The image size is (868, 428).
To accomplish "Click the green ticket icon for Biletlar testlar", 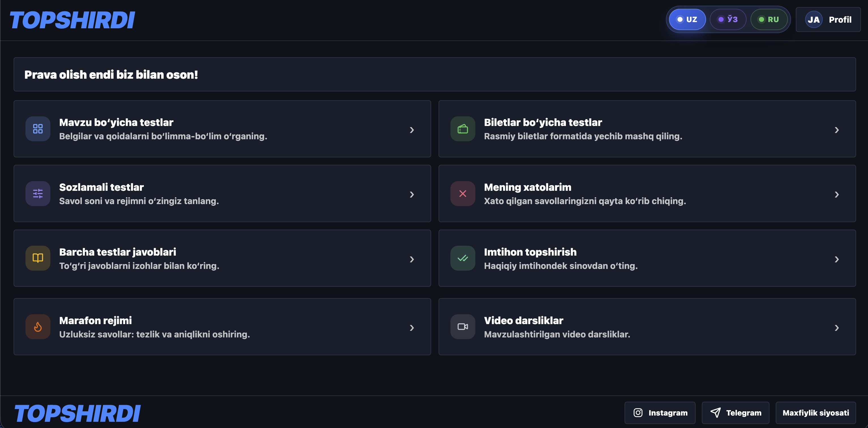I will pos(463,129).
